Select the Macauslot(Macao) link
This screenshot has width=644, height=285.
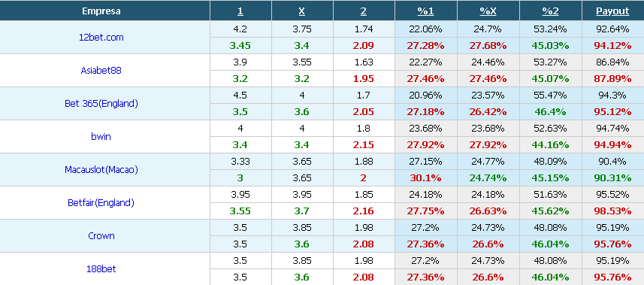tap(101, 169)
